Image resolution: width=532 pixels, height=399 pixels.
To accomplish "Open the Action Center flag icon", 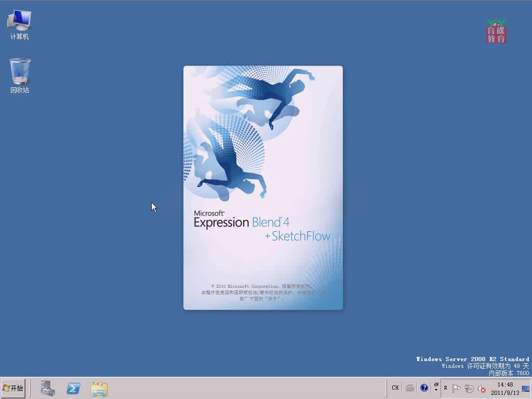I will [x=456, y=389].
